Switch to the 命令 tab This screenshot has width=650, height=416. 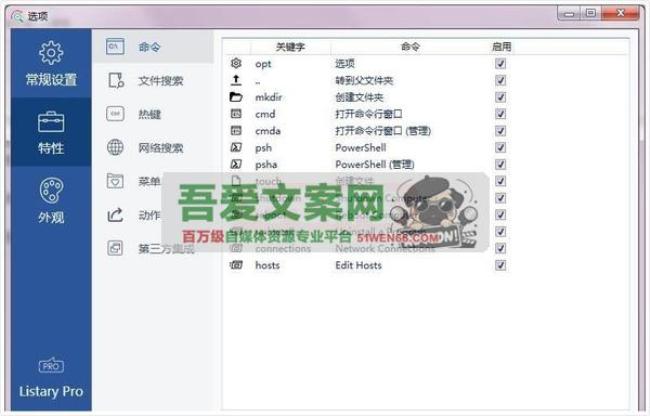(150, 47)
